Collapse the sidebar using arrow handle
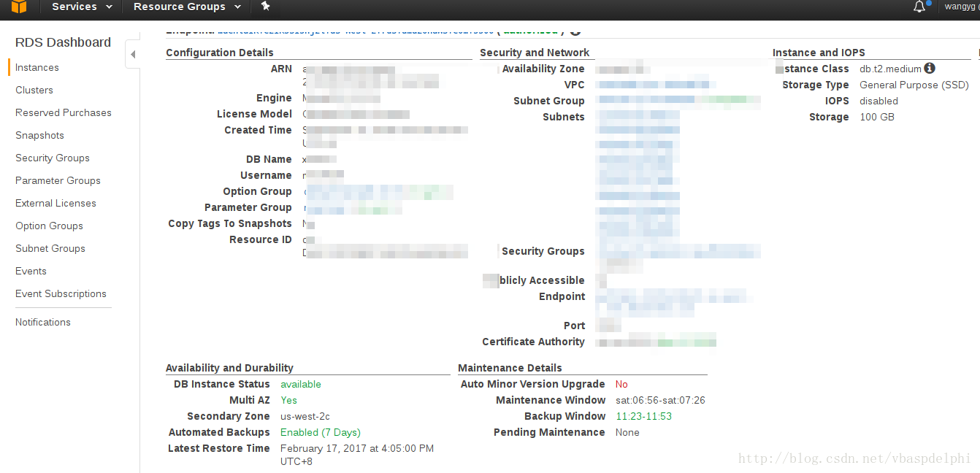The image size is (980, 473). [133, 55]
